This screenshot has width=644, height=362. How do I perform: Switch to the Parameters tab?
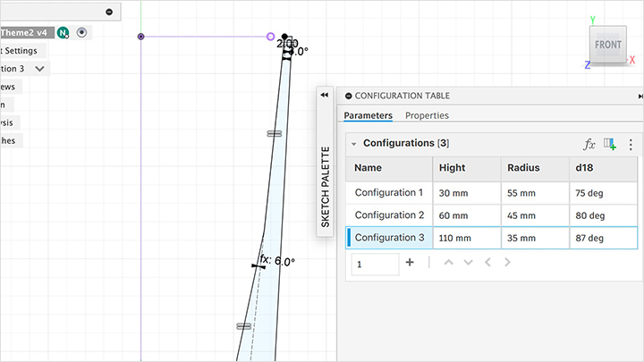pos(368,115)
